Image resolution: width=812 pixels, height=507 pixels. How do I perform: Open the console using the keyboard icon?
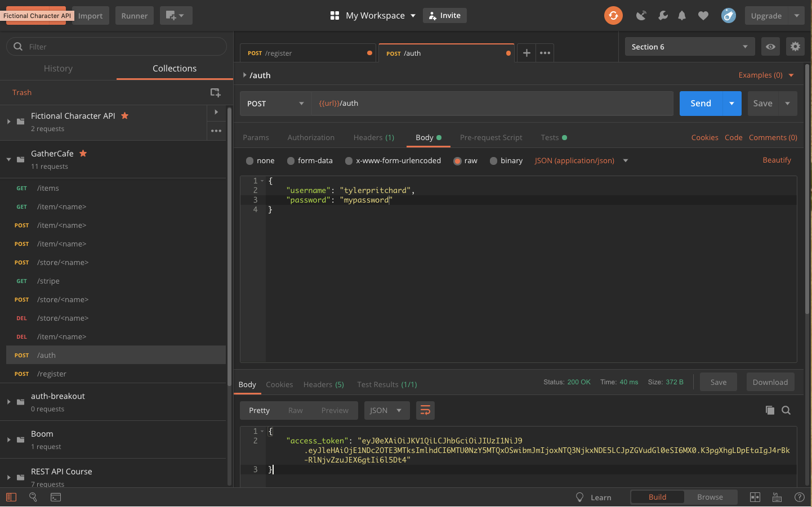[x=55, y=497]
